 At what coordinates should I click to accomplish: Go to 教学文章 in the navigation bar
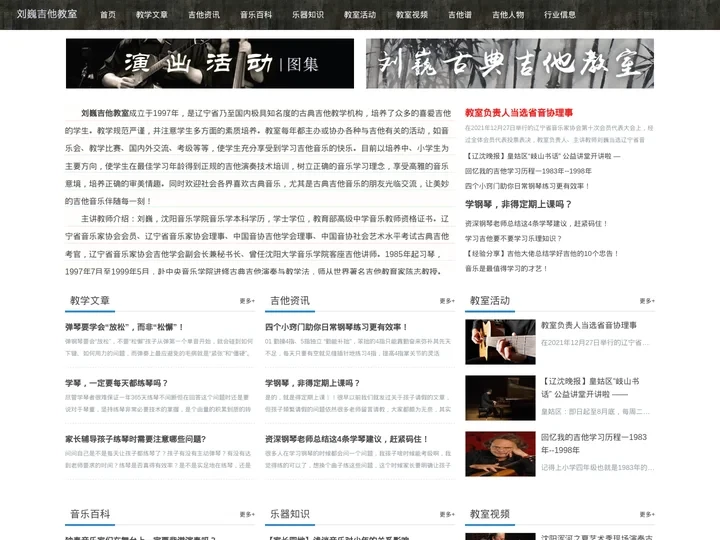[152, 15]
